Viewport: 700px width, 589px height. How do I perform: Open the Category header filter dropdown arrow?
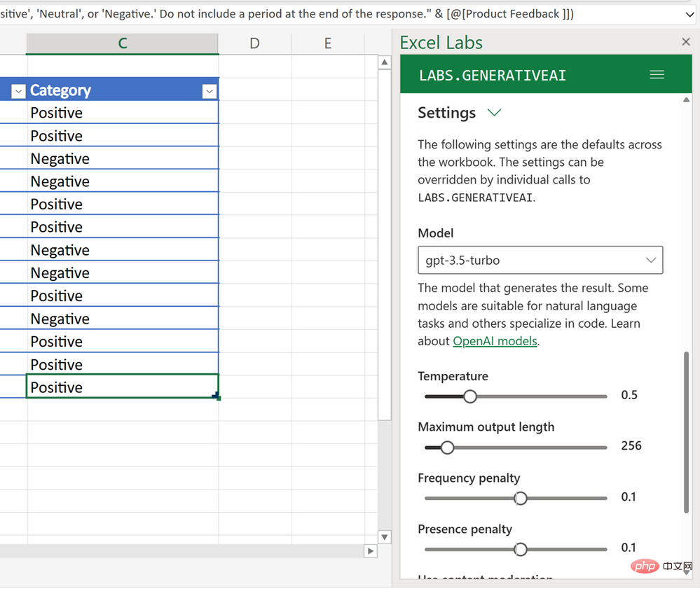coord(209,91)
